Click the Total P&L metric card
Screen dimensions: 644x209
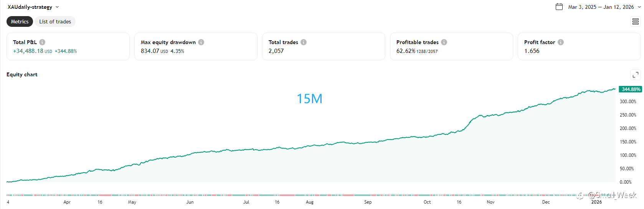[68, 46]
